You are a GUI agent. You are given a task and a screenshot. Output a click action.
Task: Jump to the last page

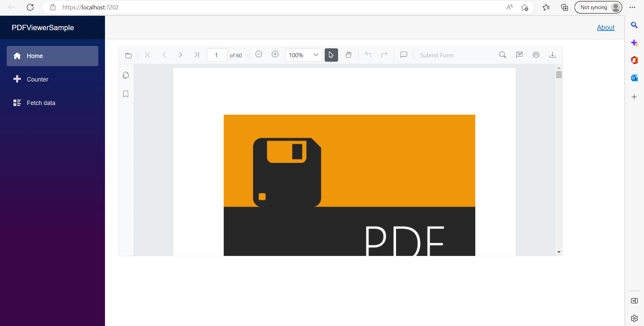pos(197,55)
